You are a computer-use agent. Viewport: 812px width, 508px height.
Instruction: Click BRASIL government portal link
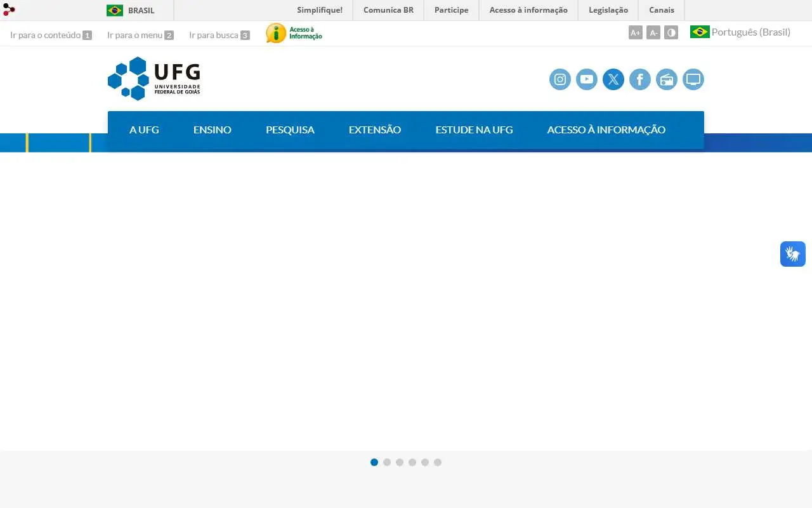141,10
